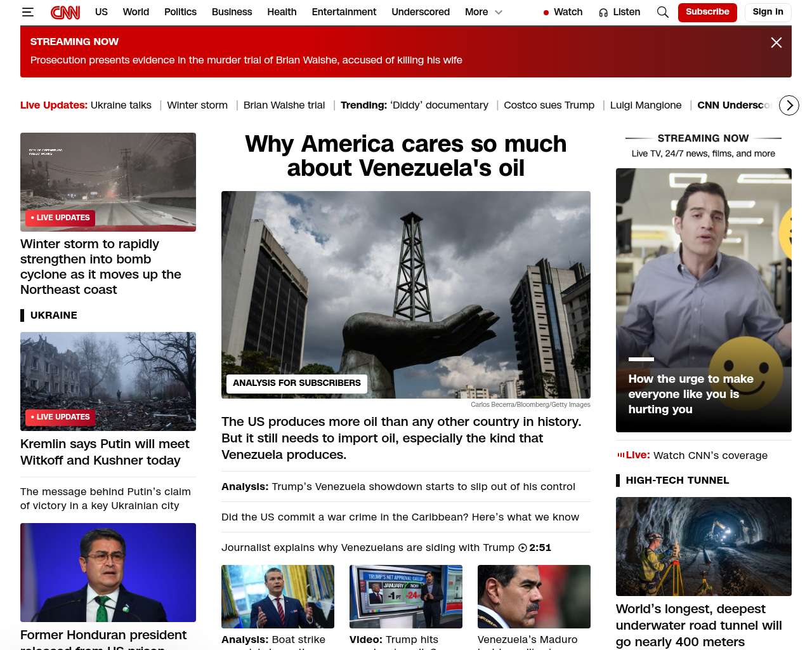This screenshot has height=650, width=812.
Task: Open the Winter storm topic link
Action: 197,105
